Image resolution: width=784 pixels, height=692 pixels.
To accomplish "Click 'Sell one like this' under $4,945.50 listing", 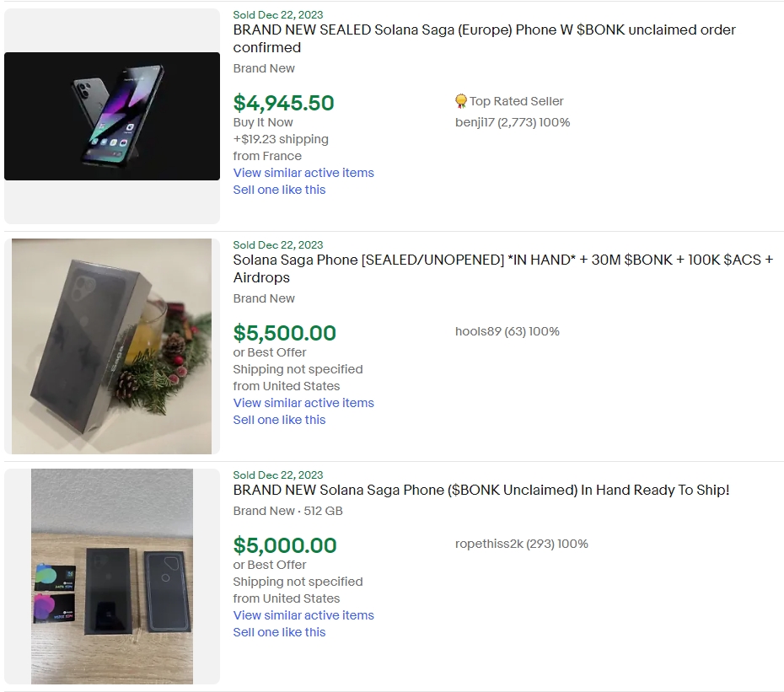I will [279, 190].
